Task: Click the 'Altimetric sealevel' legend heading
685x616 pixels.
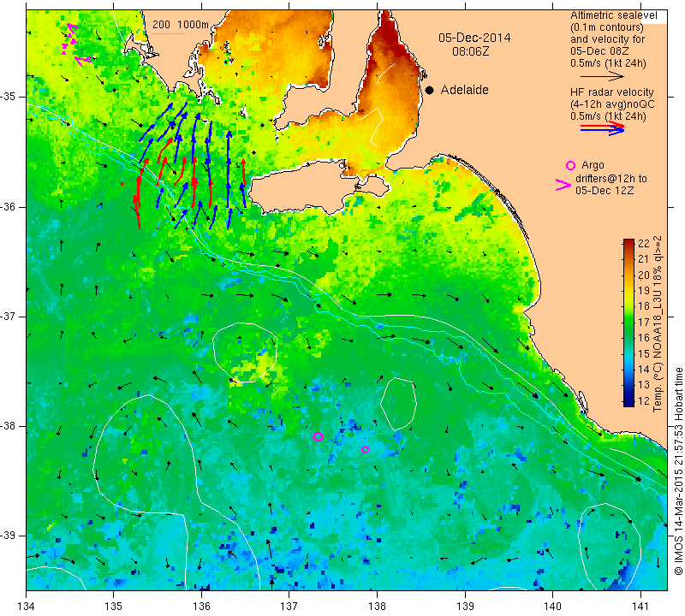Action: pyautogui.click(x=613, y=15)
